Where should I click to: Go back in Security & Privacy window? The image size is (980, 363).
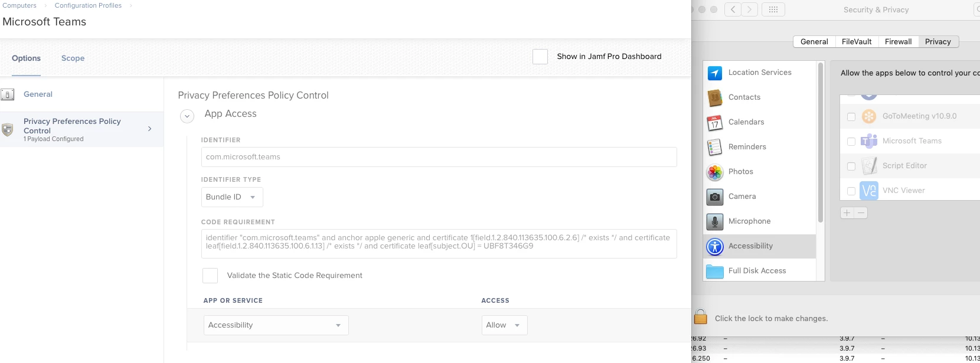point(733,9)
